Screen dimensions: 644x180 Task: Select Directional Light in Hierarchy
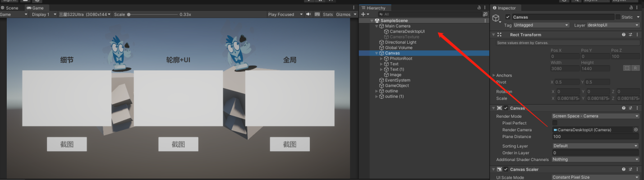(x=400, y=42)
